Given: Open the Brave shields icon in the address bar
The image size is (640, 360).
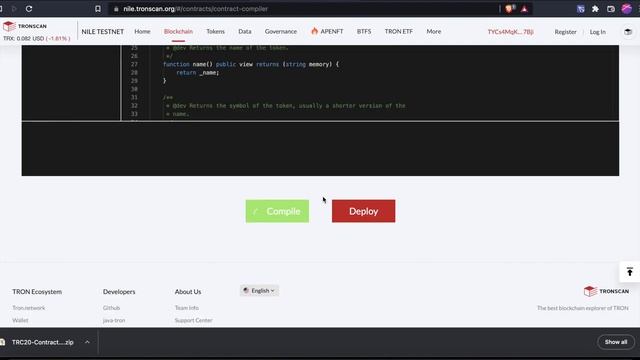Looking at the screenshot, I should (x=509, y=9).
